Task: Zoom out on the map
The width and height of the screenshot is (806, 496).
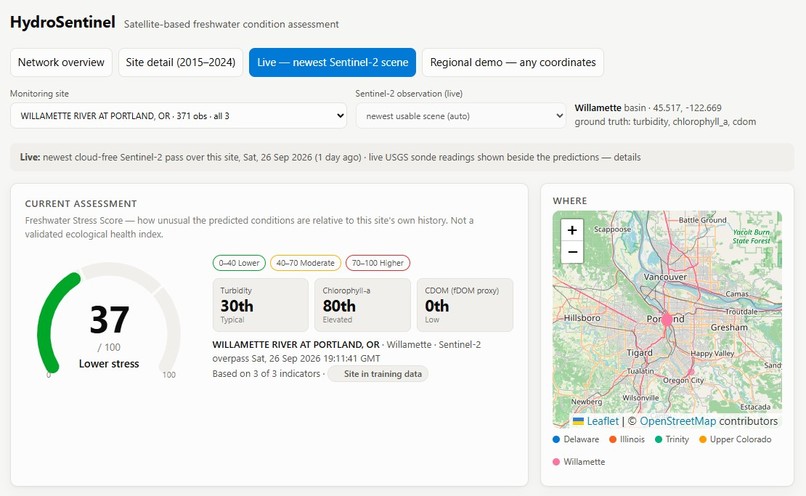Action: [x=572, y=252]
